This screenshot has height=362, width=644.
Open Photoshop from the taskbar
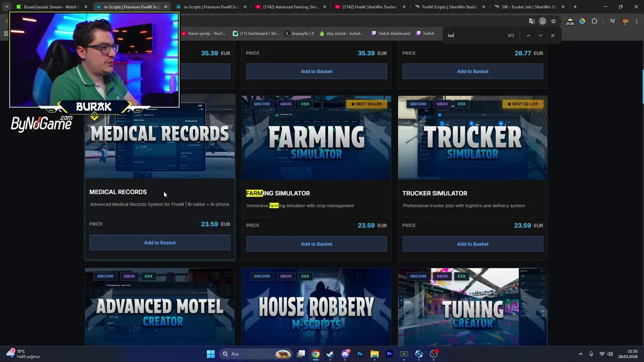[x=360, y=354]
